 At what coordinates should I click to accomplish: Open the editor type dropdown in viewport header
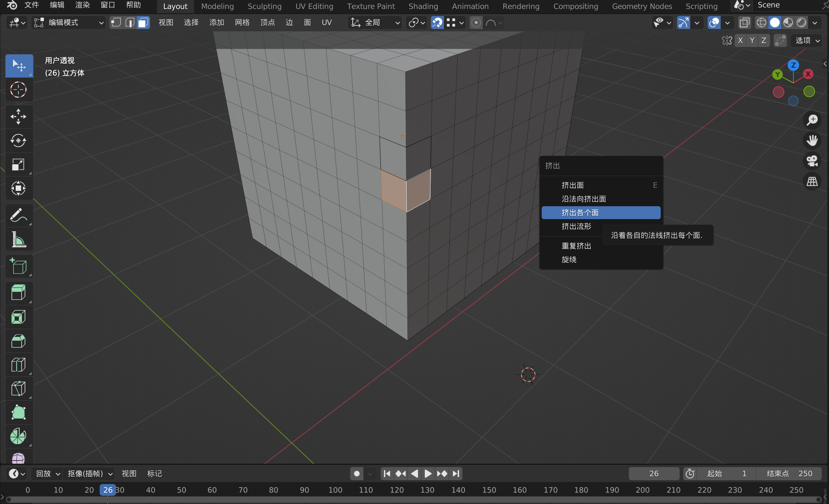coord(17,23)
